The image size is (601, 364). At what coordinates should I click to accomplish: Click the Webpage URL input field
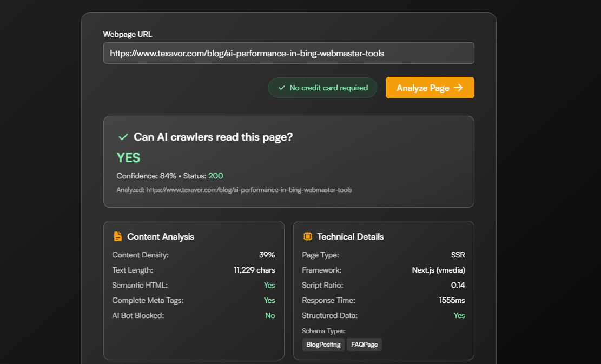(288, 53)
